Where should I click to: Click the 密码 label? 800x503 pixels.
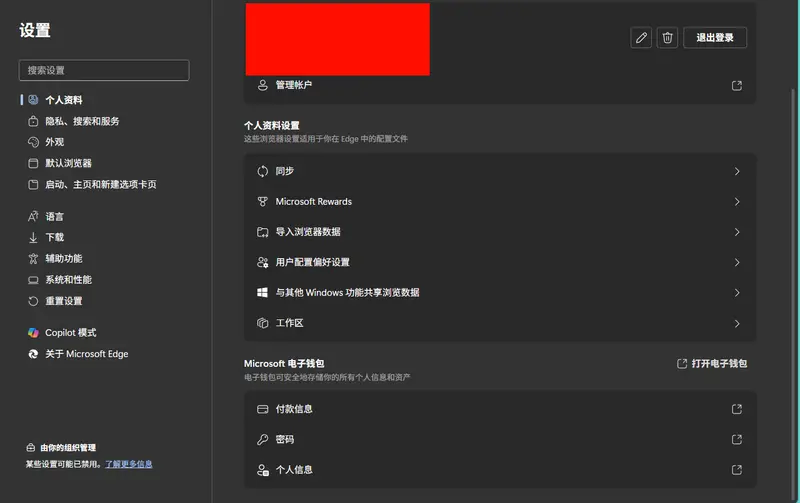coord(285,439)
